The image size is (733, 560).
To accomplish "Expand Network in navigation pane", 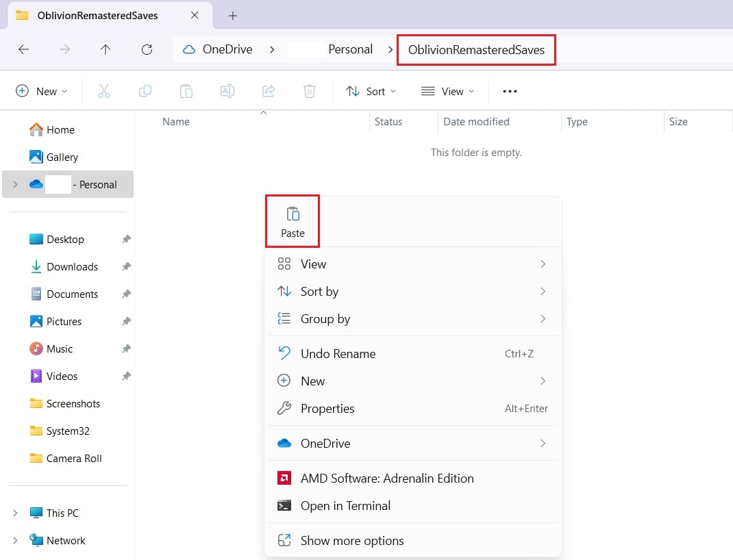I will 15,540.
